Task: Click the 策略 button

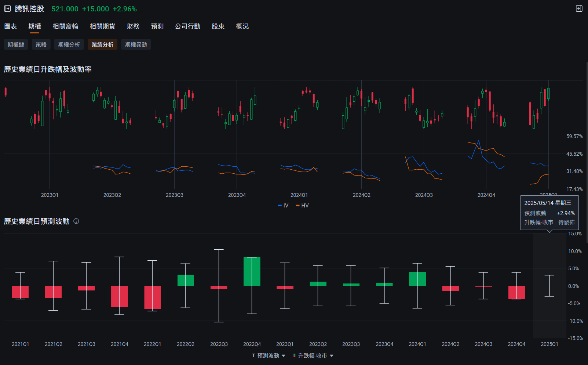Action: 41,44
